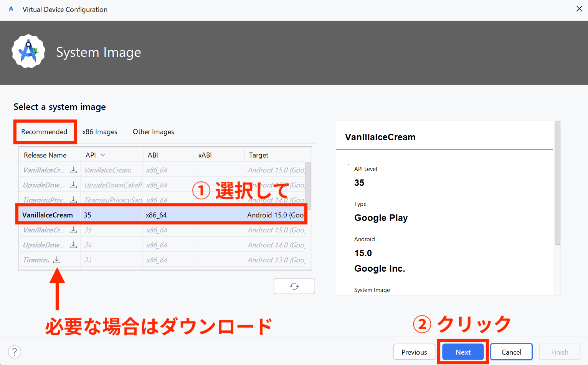Image resolution: width=588 pixels, height=365 pixels.
Task: Proceed with the Next button
Action: point(463,352)
